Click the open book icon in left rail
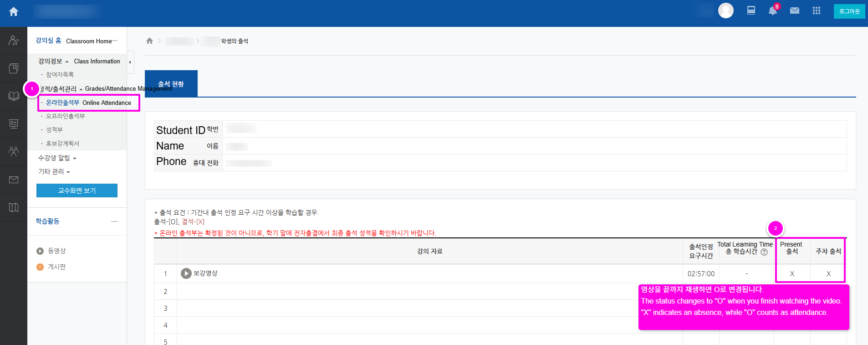 14,96
